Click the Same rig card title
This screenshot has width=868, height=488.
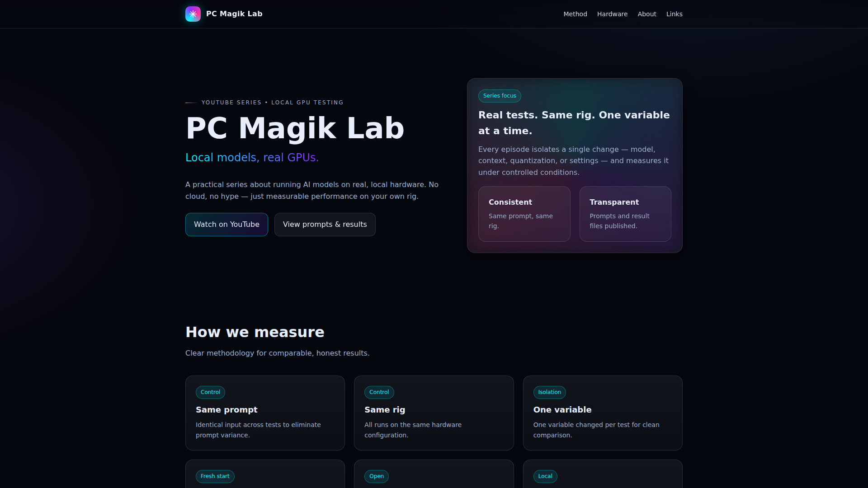point(385,410)
